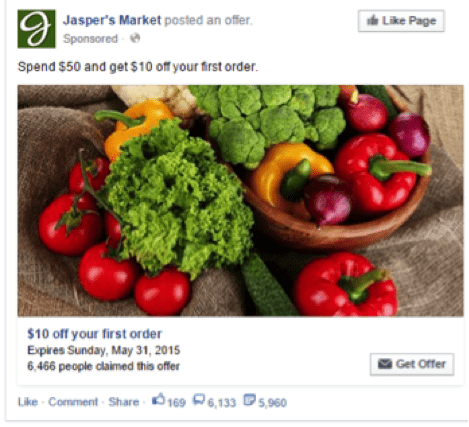This screenshot has width=469, height=427.
Task: Click the envelope icon on Get Offer
Action: (385, 364)
